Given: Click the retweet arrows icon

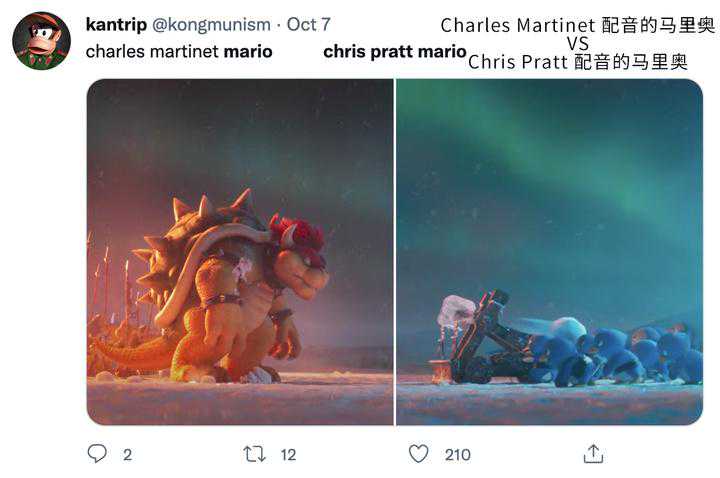Looking at the screenshot, I should pos(255,454).
